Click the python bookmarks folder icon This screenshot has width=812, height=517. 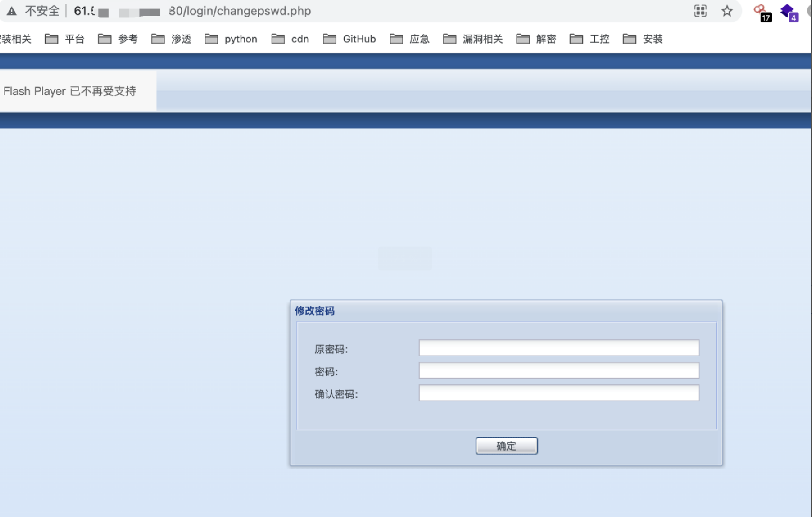point(212,39)
